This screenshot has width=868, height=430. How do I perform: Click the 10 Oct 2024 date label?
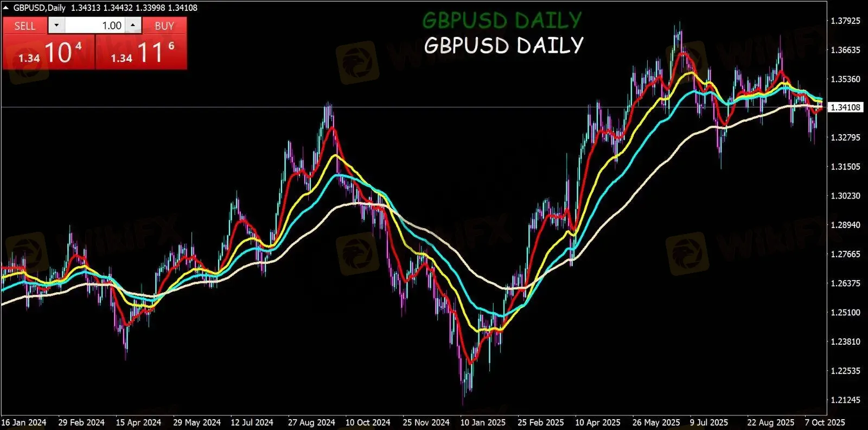tap(368, 422)
